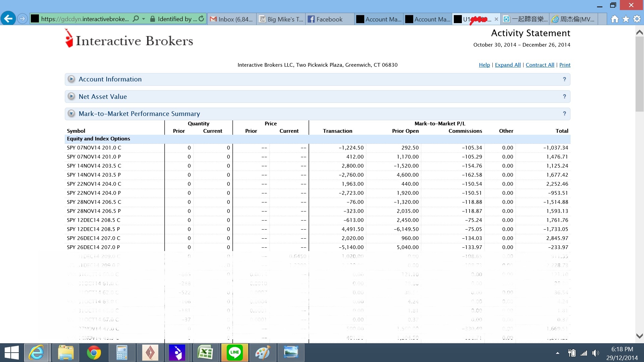
Task: Click the browser Forward arrow button
Action: 22,19
